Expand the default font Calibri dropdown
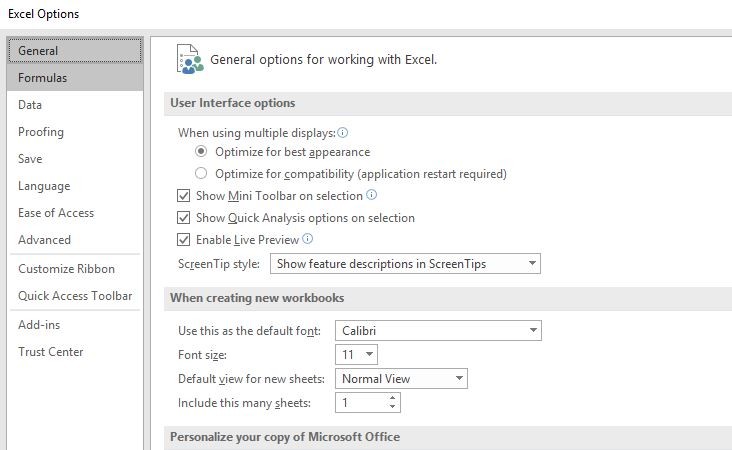The width and height of the screenshot is (732, 450). (438, 330)
